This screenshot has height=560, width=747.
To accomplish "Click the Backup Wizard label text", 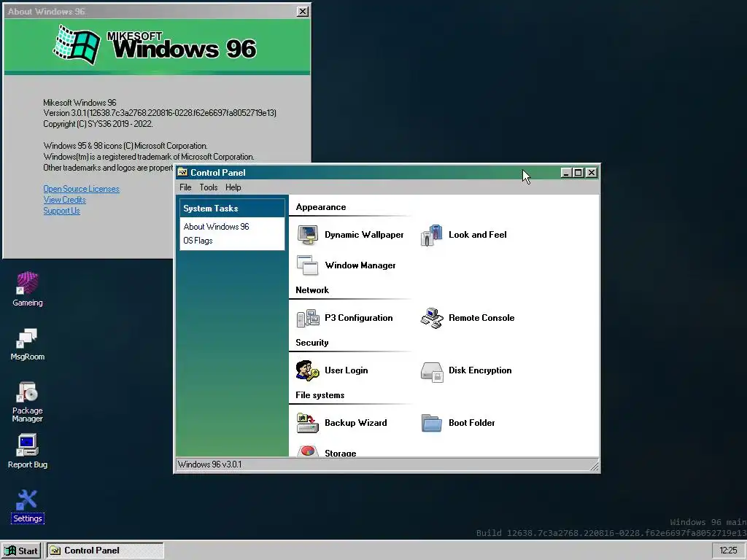I will point(355,423).
